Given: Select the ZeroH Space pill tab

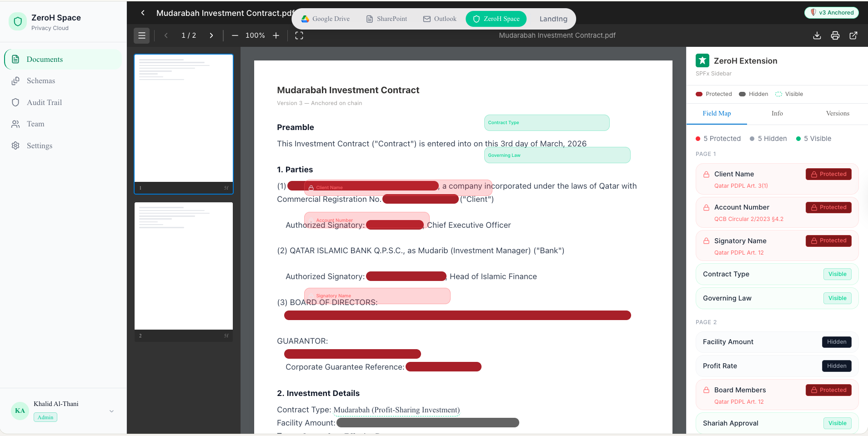Looking at the screenshot, I should pyautogui.click(x=496, y=19).
